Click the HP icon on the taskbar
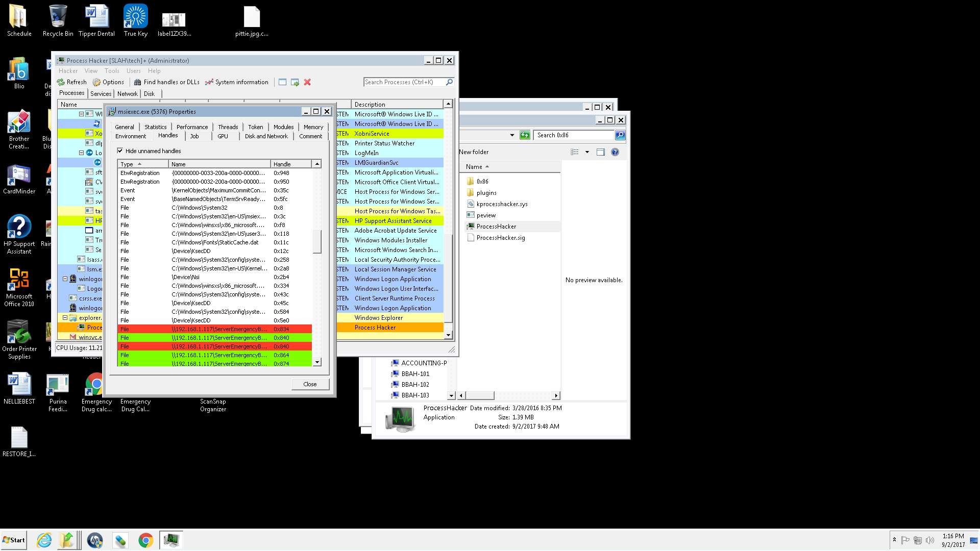The width and height of the screenshot is (980, 551). [x=95, y=540]
